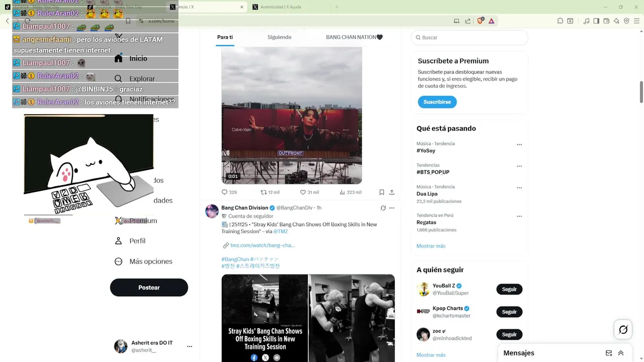Open the right boxing training photo
Viewport: 644px width, 362px height.
tap(352, 318)
